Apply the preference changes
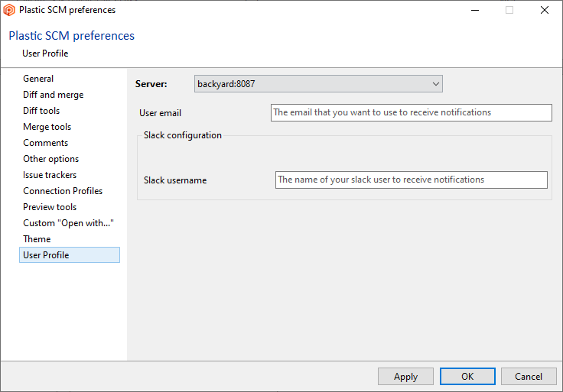This screenshot has height=392, width=563. coord(405,377)
